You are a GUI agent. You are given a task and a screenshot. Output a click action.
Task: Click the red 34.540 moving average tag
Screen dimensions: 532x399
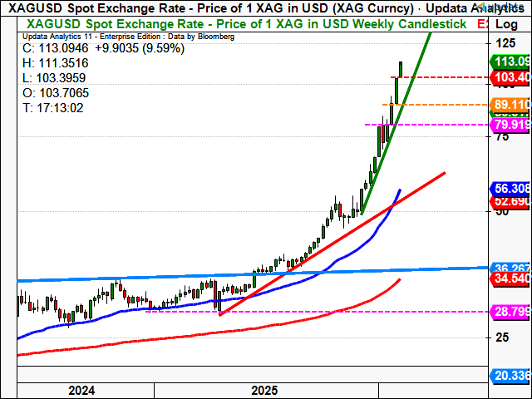click(510, 280)
